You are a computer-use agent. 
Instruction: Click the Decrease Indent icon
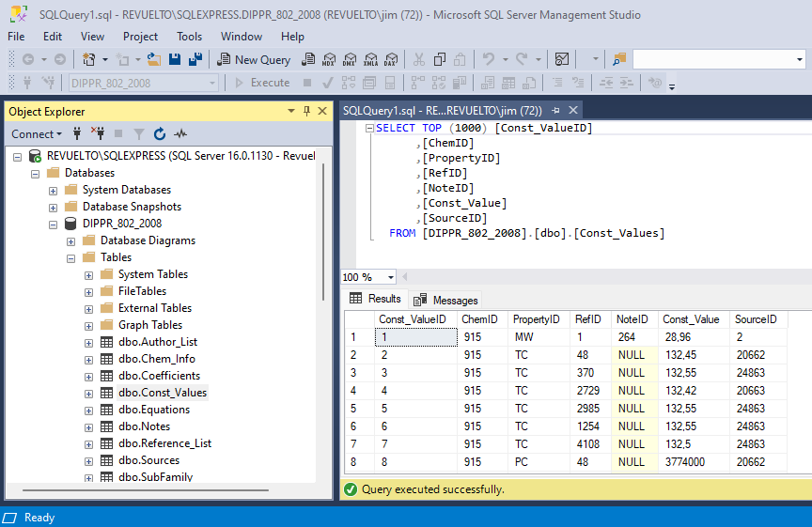(x=606, y=83)
